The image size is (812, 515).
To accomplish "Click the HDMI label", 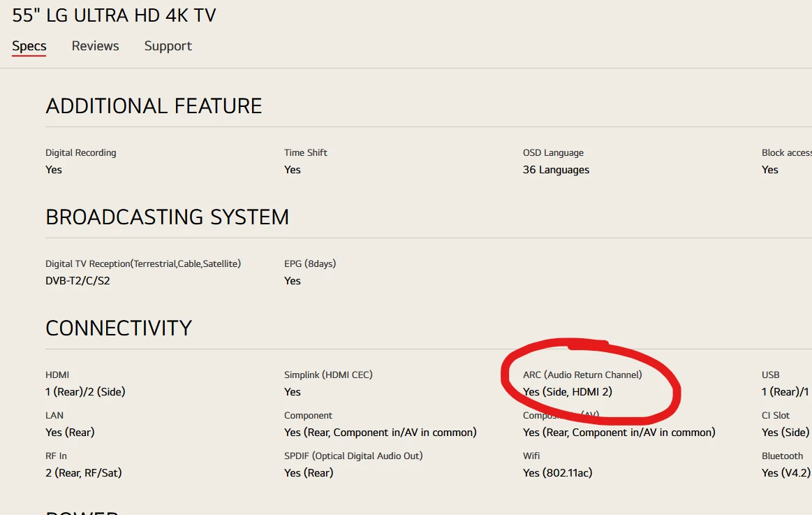I will point(57,375).
